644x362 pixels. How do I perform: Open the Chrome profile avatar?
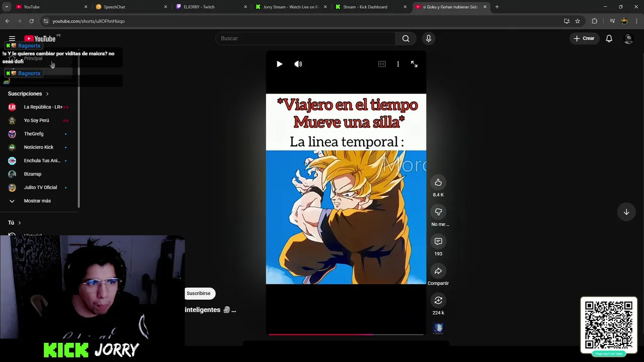coord(624,21)
